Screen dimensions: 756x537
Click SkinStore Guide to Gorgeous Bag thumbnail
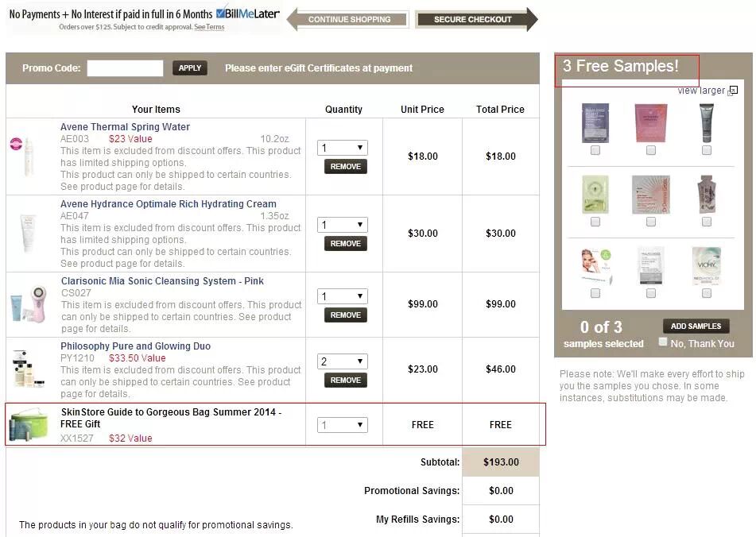(x=29, y=424)
